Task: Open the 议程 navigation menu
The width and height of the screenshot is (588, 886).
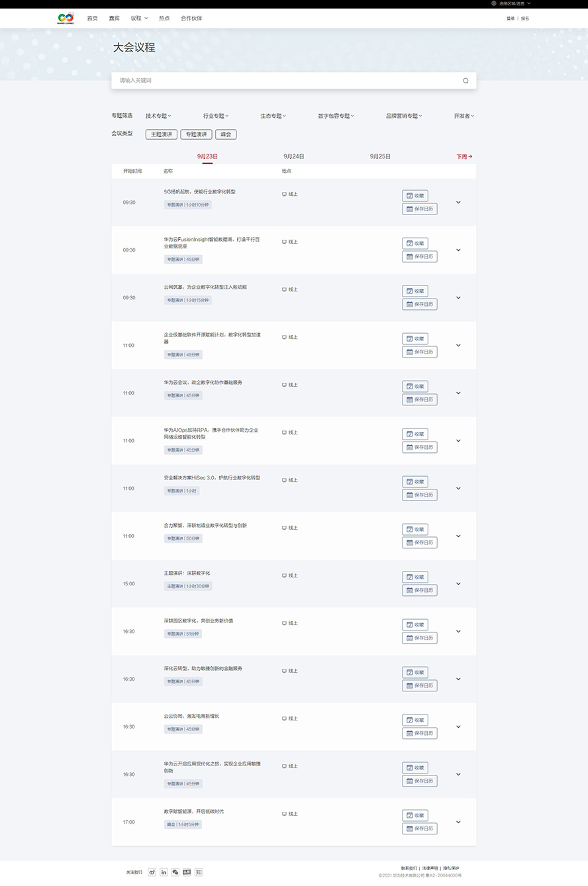Action: (x=139, y=19)
